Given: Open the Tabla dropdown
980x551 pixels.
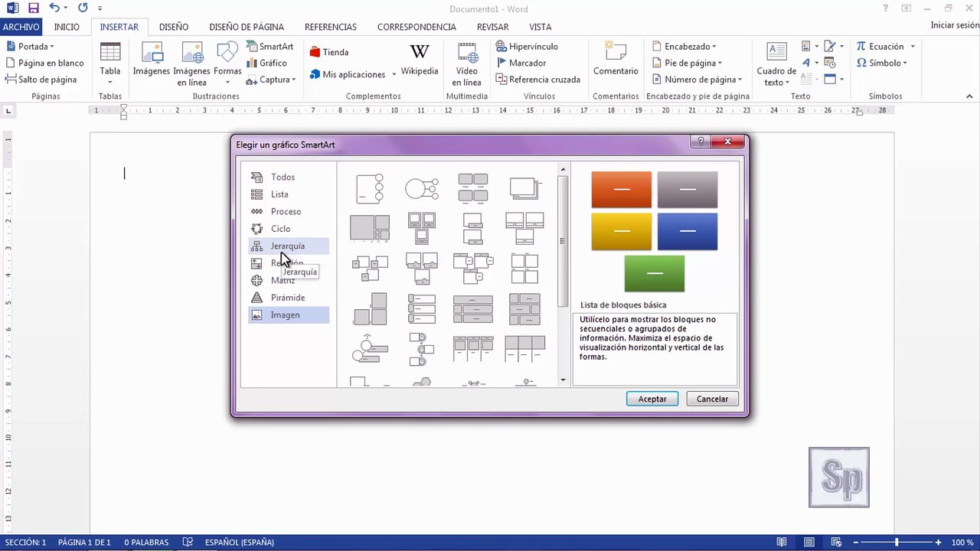Looking at the screenshot, I should point(110,64).
